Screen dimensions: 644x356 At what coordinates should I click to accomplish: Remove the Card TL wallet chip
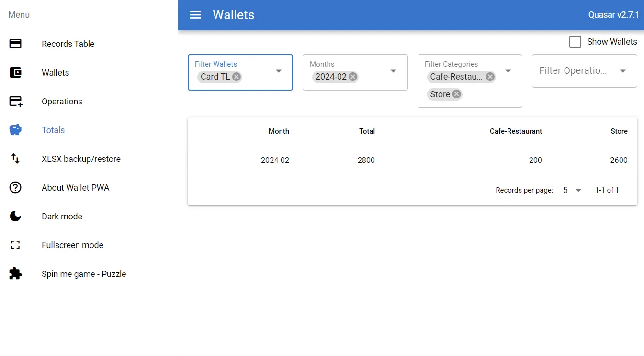(237, 77)
